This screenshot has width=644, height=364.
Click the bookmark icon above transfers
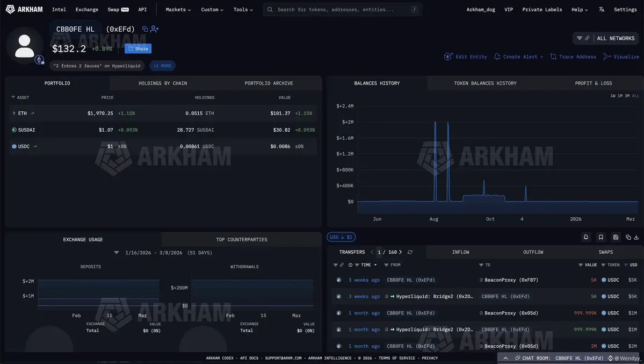(601, 237)
